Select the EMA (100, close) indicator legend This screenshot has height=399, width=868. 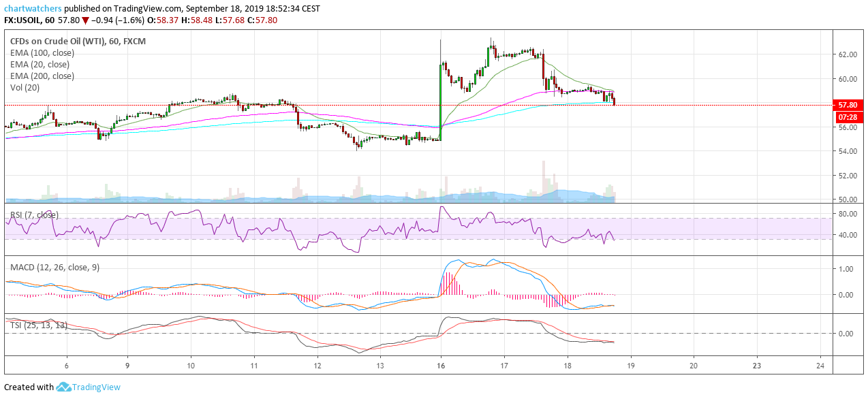42,53
